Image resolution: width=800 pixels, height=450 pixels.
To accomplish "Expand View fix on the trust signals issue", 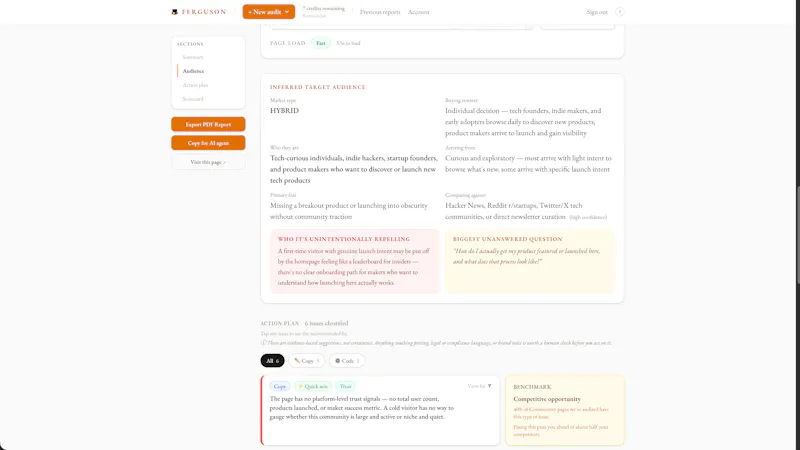I will 480,386.
